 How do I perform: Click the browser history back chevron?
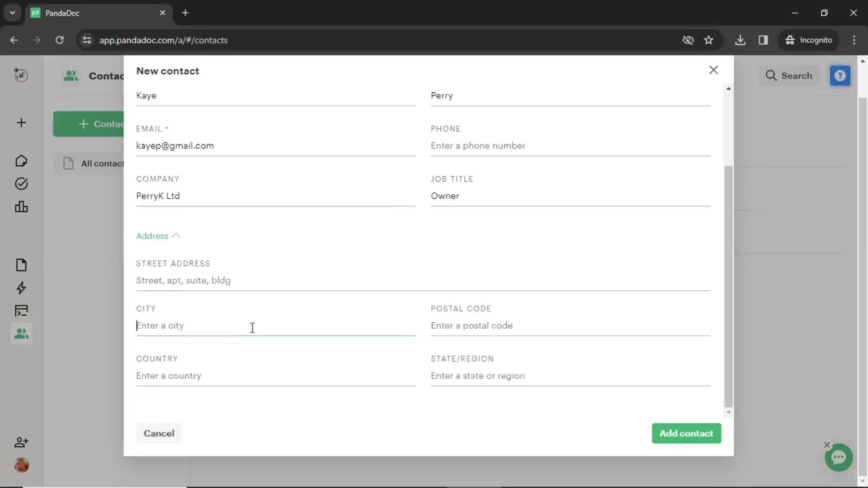15,40
